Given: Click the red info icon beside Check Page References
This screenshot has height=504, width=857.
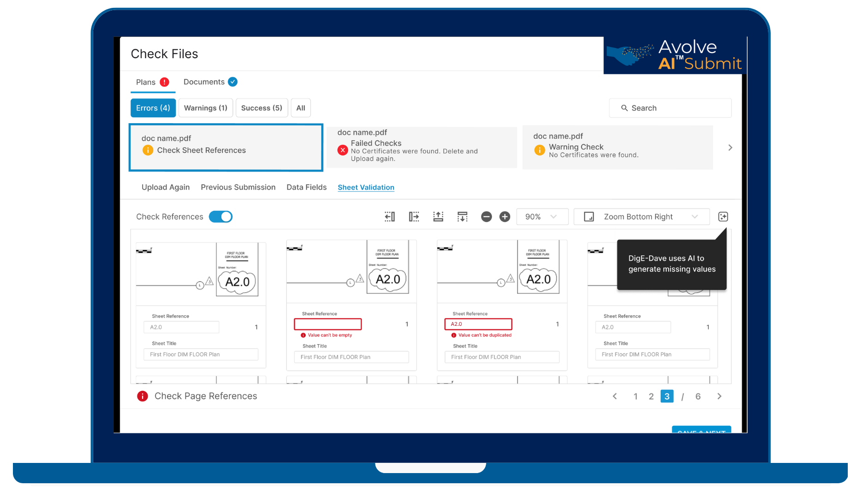Looking at the screenshot, I should click(x=143, y=396).
